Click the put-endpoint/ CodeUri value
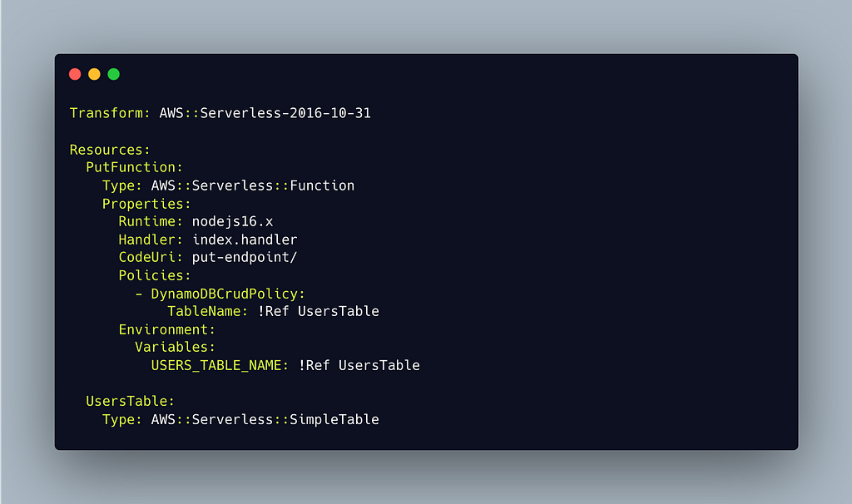 (x=245, y=258)
